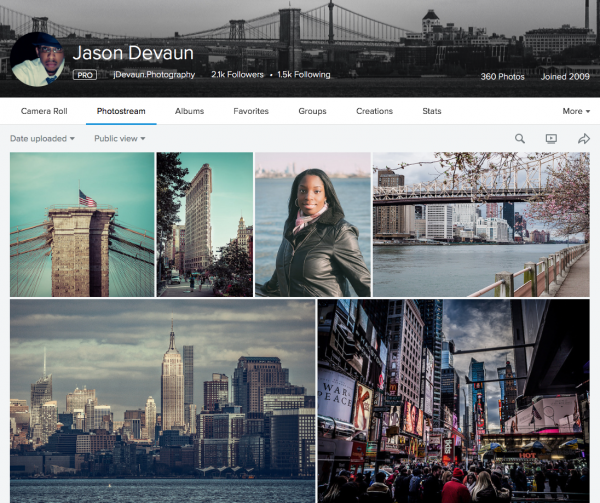View the Stats tab

432,111
